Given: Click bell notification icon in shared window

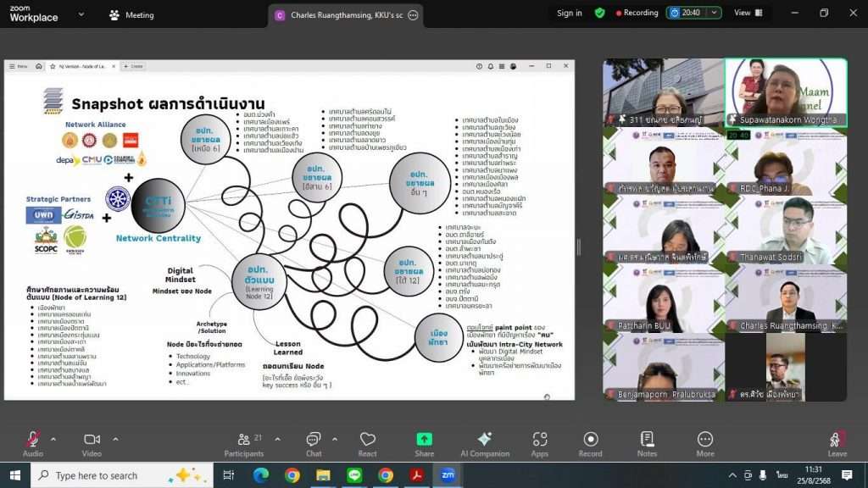Looking at the screenshot, I should click(491, 66).
